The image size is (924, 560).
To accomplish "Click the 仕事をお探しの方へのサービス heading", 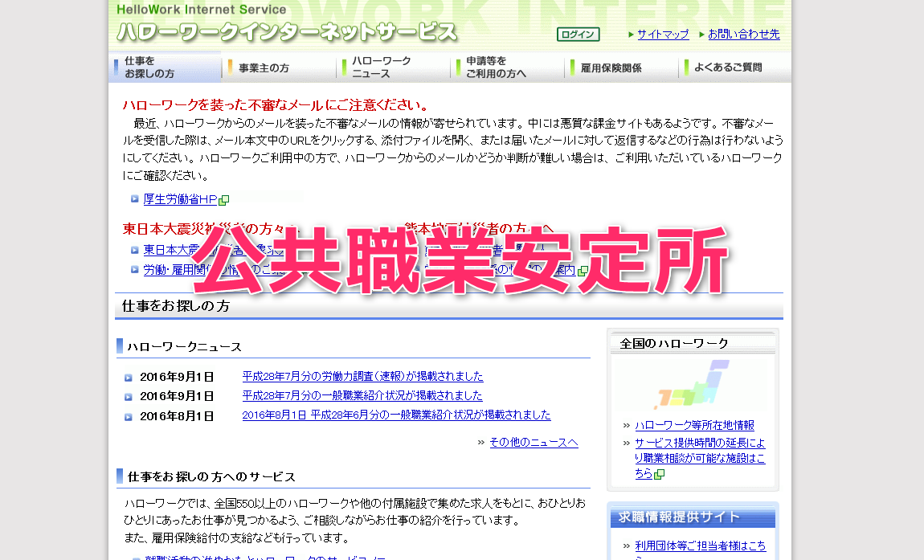I will pos(211,477).
